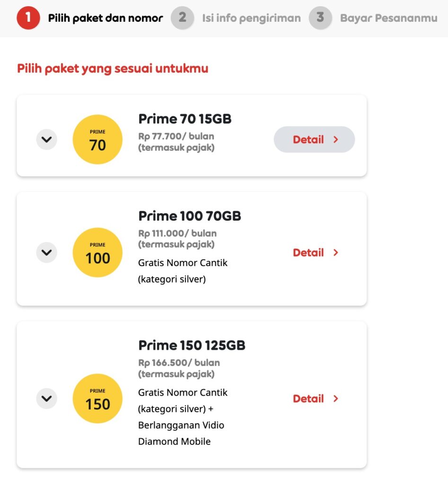Expand the Prime 70 15GB package chevron

click(46, 139)
